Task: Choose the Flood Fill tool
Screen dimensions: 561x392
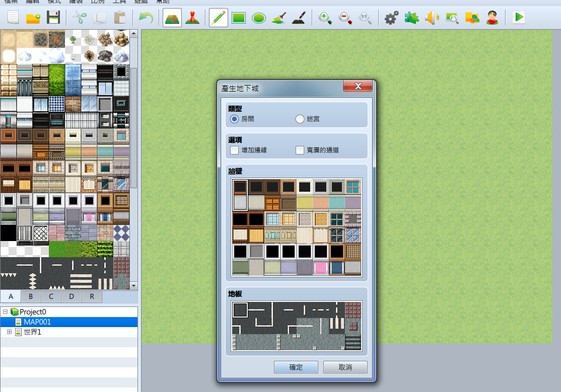Action: (x=278, y=18)
